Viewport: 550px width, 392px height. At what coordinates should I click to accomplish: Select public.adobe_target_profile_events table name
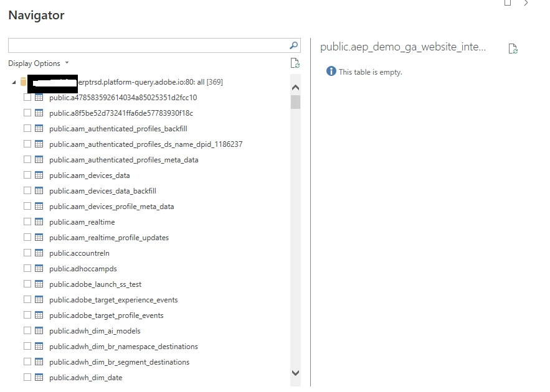[107, 315]
